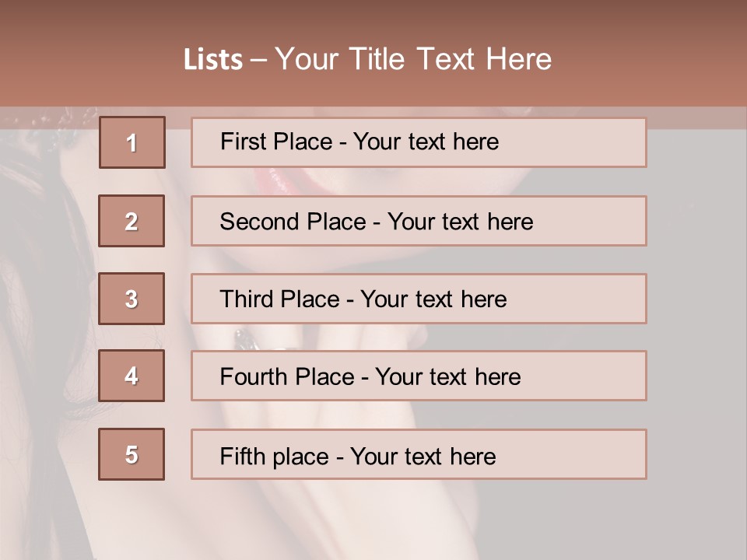Image resolution: width=747 pixels, height=560 pixels.
Task: Select the number 4 box
Action: coord(132,376)
